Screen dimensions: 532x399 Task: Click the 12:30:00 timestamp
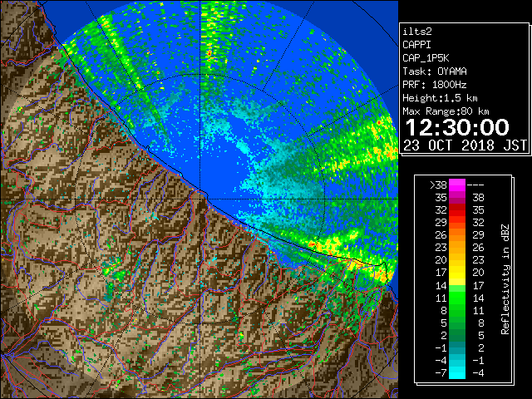[x=457, y=127]
